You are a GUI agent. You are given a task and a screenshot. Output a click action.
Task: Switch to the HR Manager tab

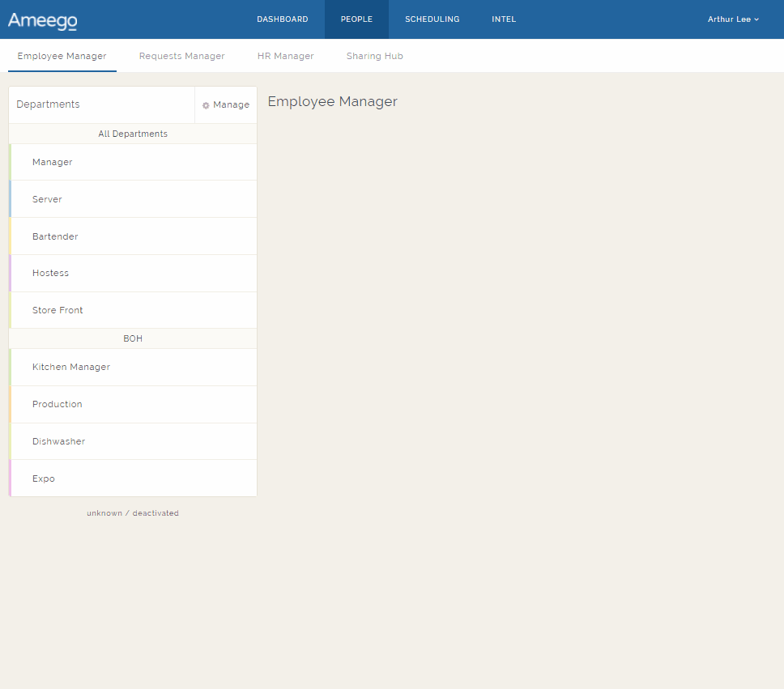tap(285, 56)
